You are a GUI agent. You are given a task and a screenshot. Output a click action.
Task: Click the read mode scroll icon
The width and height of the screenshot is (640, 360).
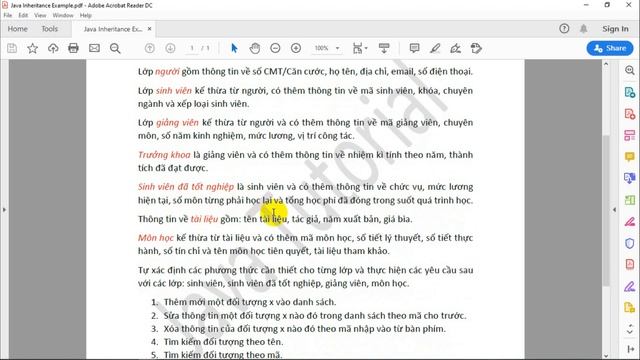point(384,48)
